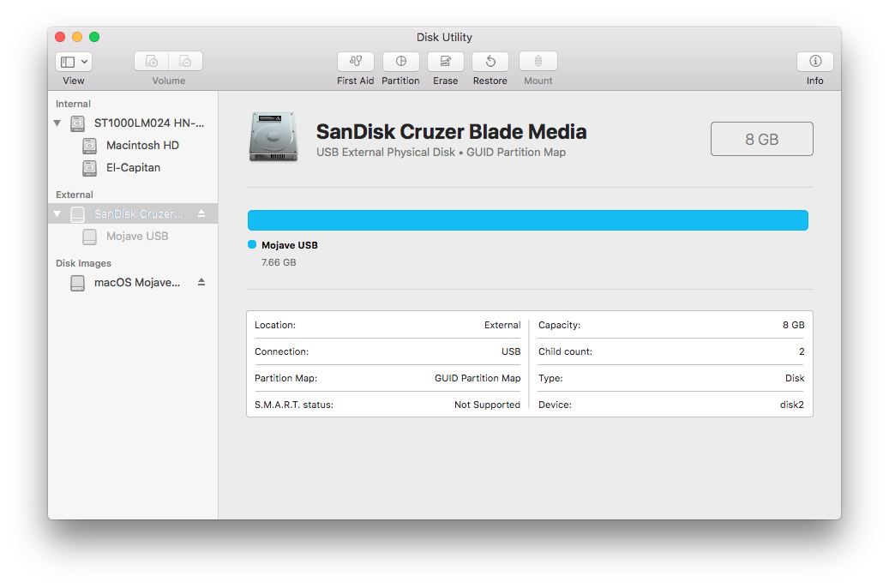
Task: Close the Disk Utility window
Action: click(x=60, y=37)
